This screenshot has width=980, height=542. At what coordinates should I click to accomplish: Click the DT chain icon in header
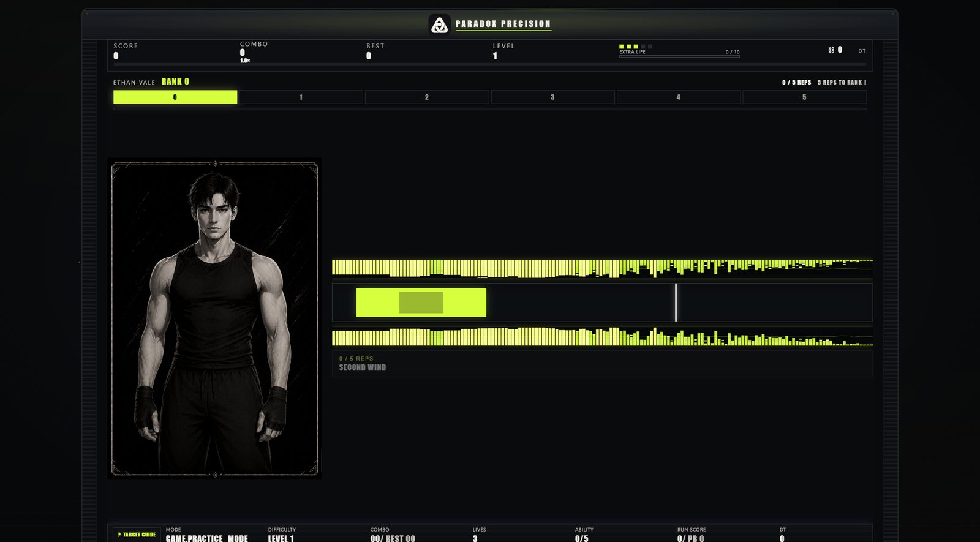tap(831, 50)
